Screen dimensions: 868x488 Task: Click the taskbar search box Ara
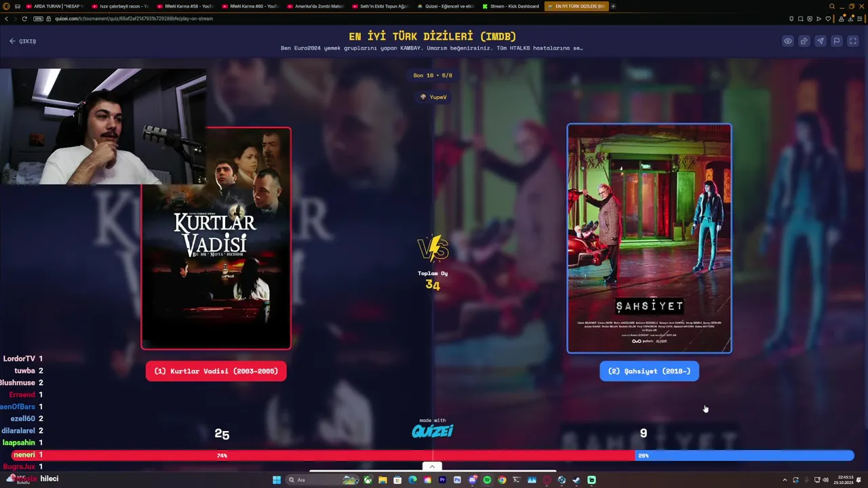click(323, 480)
